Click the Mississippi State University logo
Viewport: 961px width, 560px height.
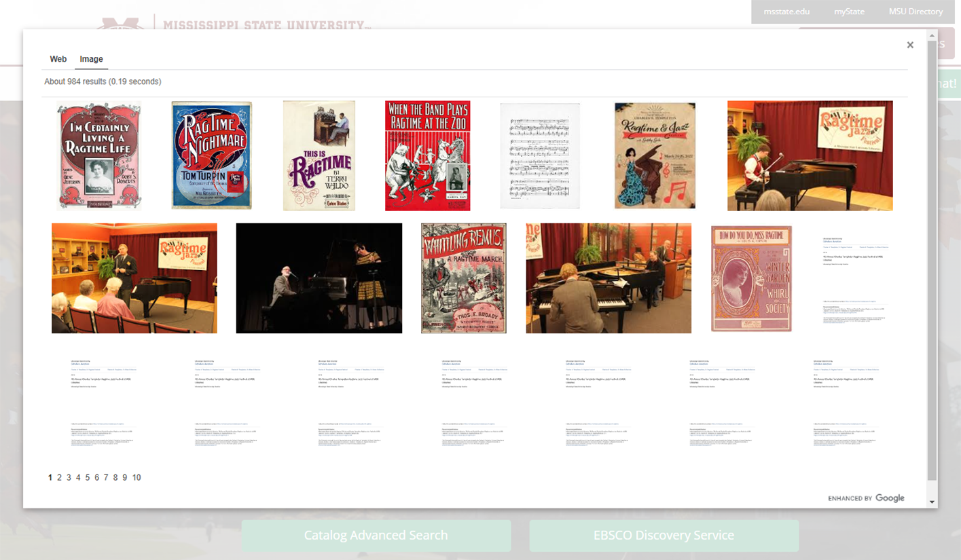[x=233, y=22]
